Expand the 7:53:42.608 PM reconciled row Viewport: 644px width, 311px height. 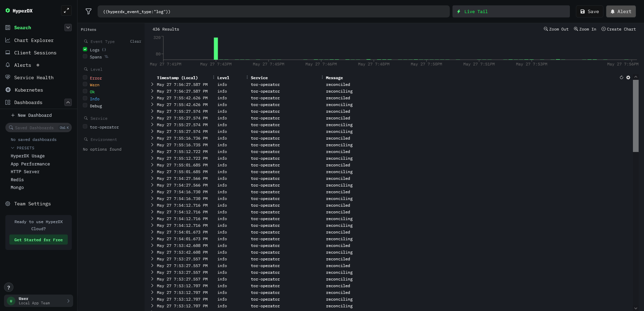click(x=152, y=245)
